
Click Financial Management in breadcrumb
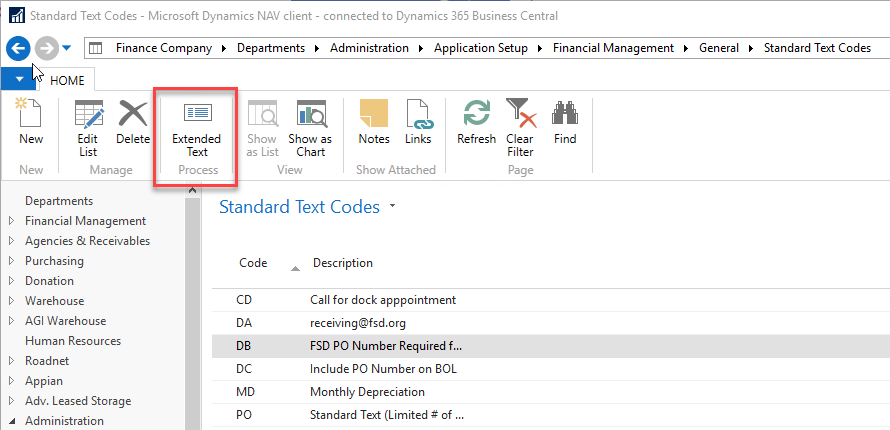(x=614, y=48)
